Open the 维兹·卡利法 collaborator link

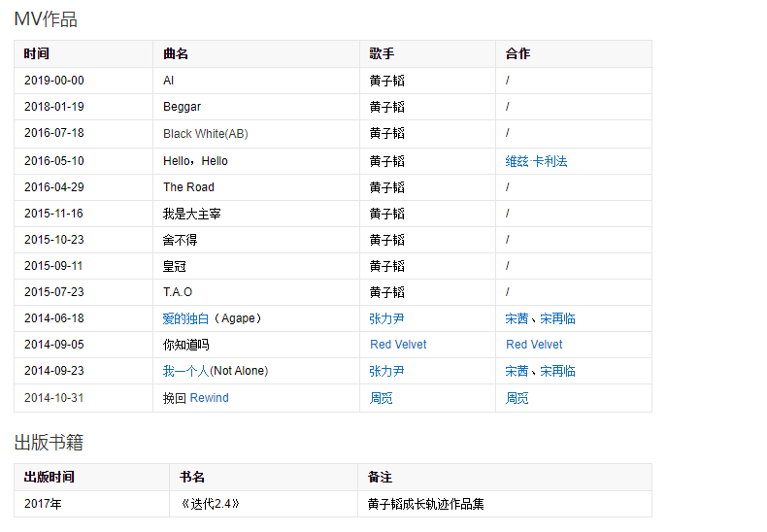point(536,161)
